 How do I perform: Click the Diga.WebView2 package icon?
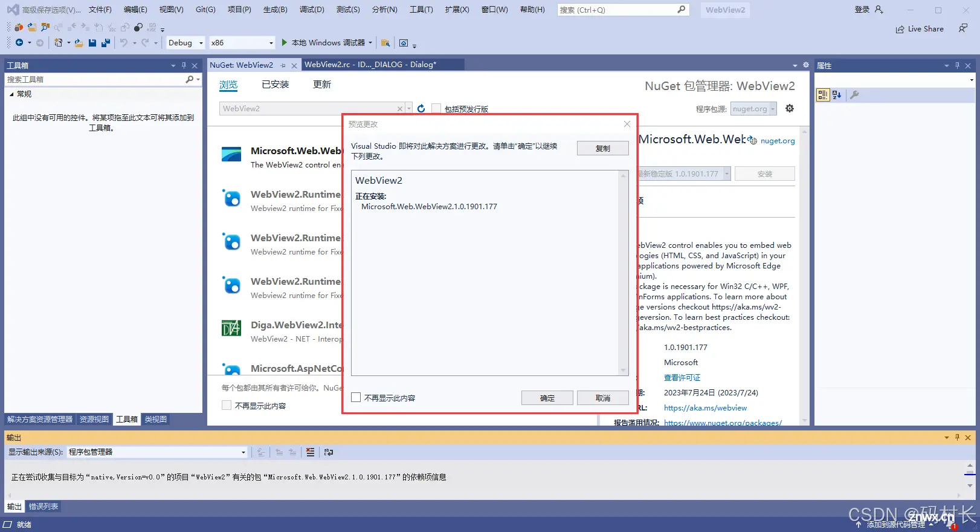point(231,328)
